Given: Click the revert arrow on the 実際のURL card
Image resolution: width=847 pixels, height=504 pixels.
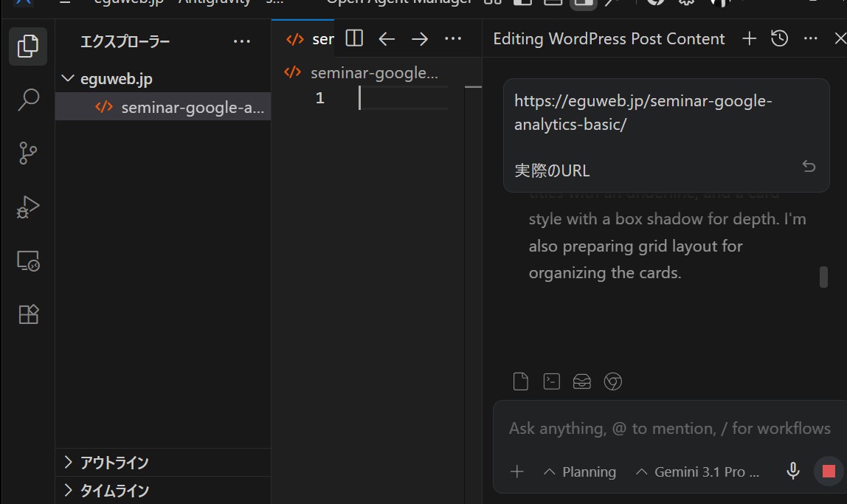Looking at the screenshot, I should coord(809,166).
